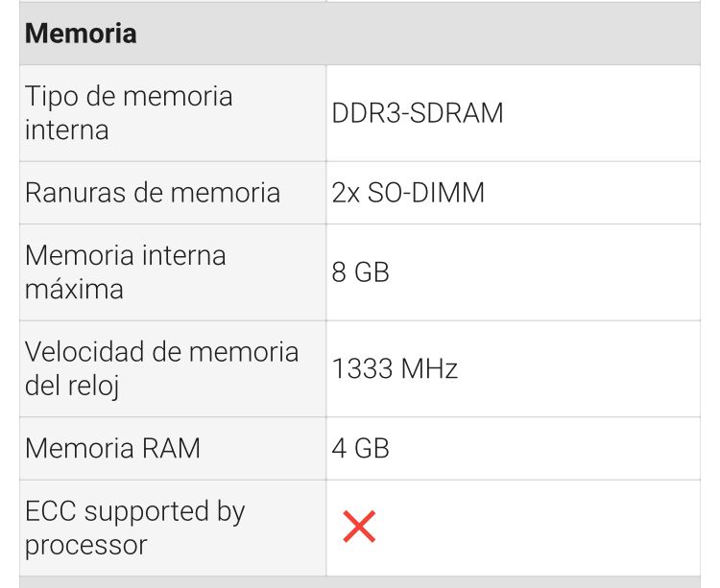Click the Memoria RAM label
Viewport: 720px width, 588px height.
pos(112,448)
